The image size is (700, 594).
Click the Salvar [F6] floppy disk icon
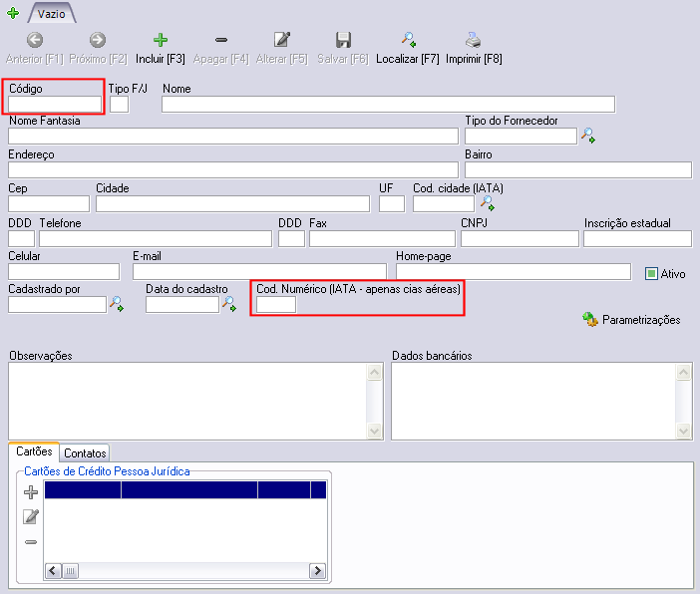[x=343, y=40]
